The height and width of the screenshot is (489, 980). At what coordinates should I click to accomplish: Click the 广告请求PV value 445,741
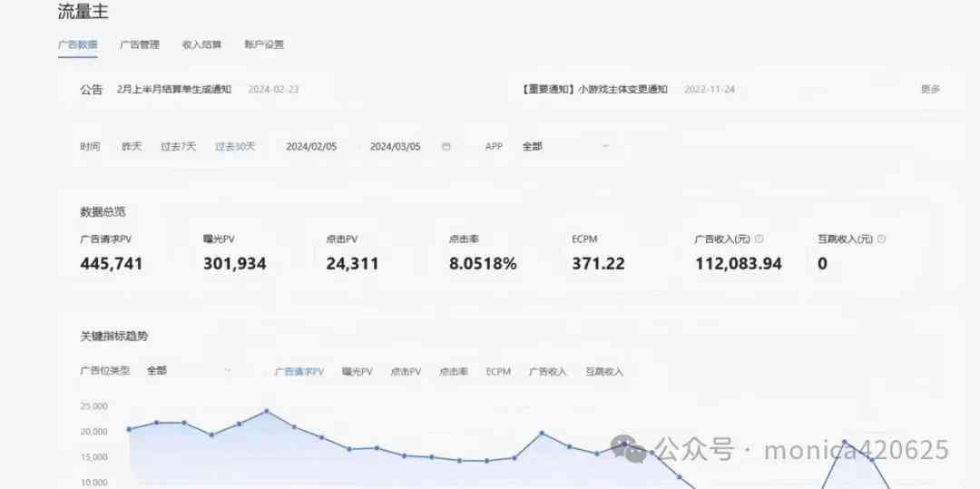112,264
